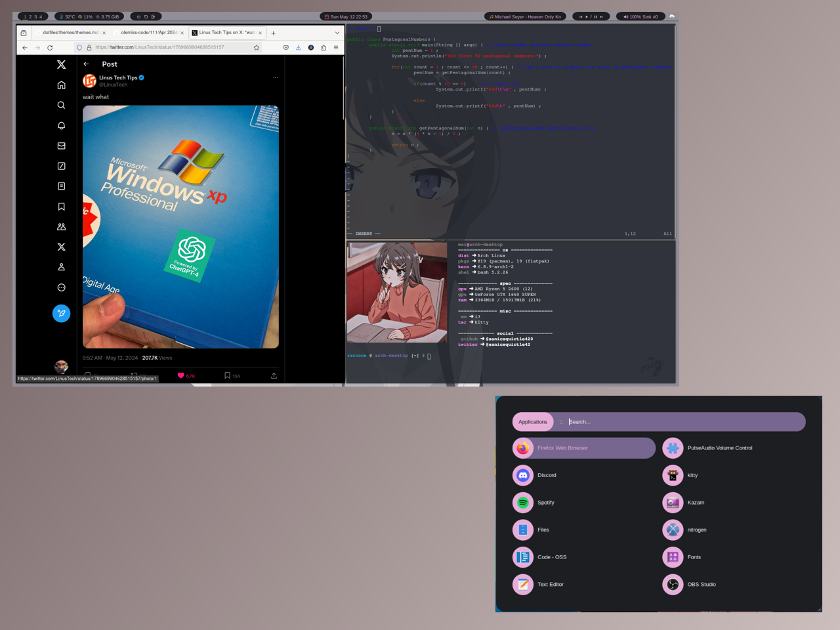Go forward in Firefox history
The width and height of the screenshot is (840, 630).
(37, 47)
